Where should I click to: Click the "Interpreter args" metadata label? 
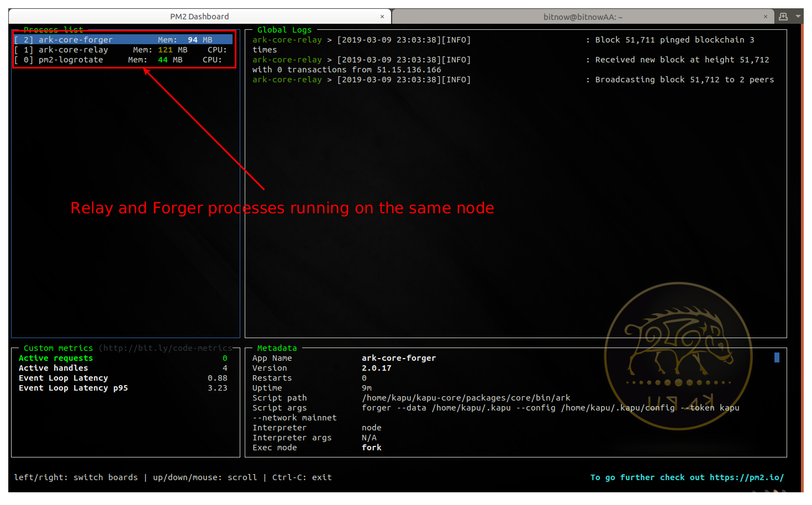[292, 438]
